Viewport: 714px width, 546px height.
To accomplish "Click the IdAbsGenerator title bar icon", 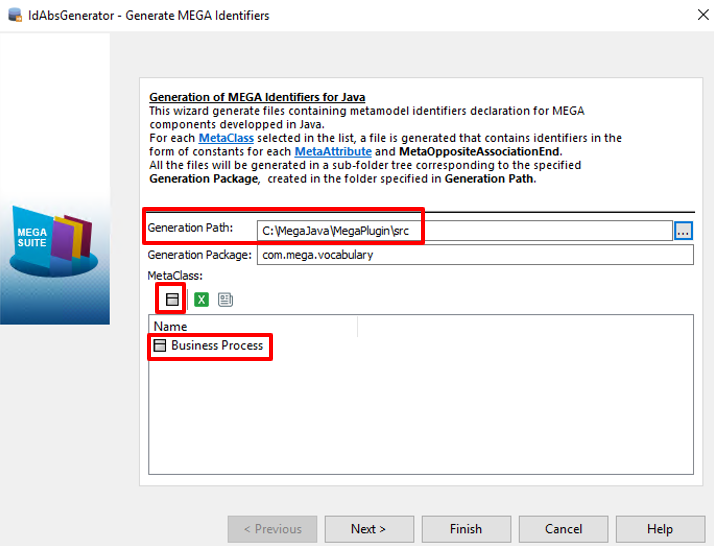I will click(x=15, y=15).
